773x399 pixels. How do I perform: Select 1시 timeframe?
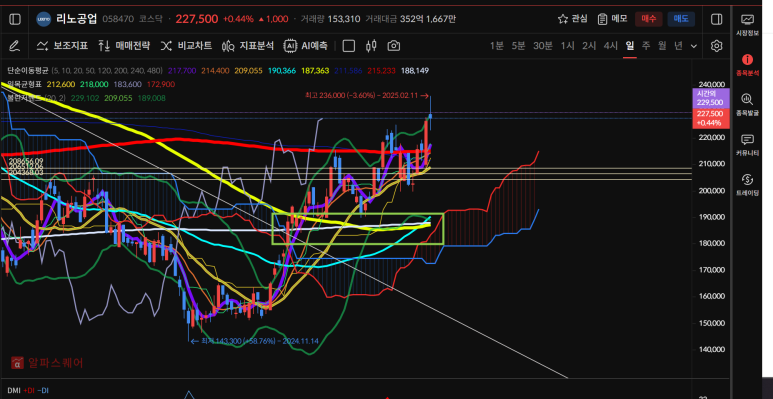(x=567, y=46)
